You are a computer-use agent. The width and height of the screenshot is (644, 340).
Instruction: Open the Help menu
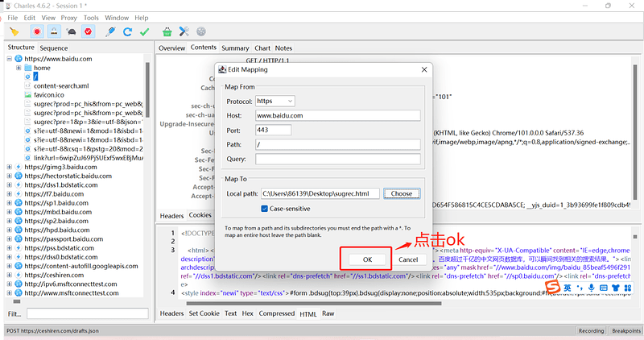[142, 18]
